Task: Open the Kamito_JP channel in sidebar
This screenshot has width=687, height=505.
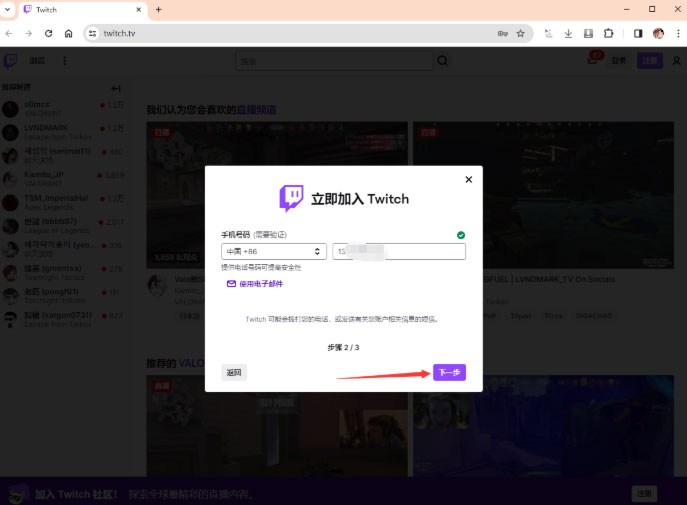Action: click(63, 179)
